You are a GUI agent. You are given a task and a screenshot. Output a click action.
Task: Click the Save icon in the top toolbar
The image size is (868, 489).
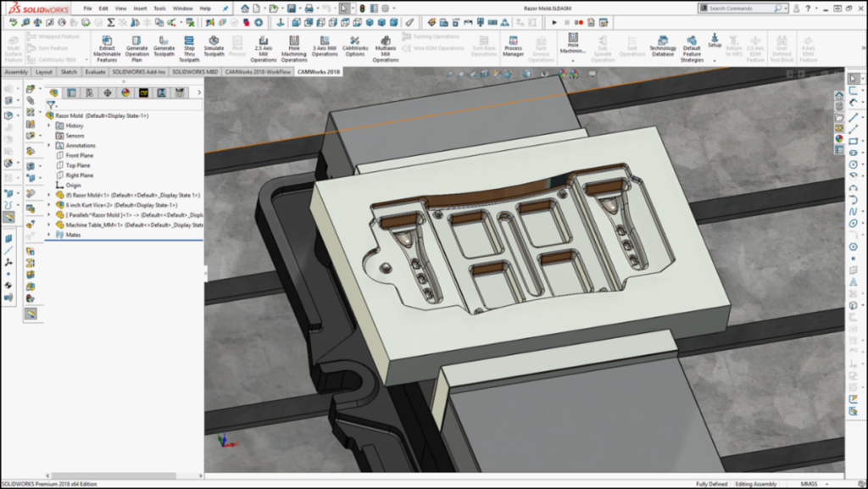tap(291, 8)
